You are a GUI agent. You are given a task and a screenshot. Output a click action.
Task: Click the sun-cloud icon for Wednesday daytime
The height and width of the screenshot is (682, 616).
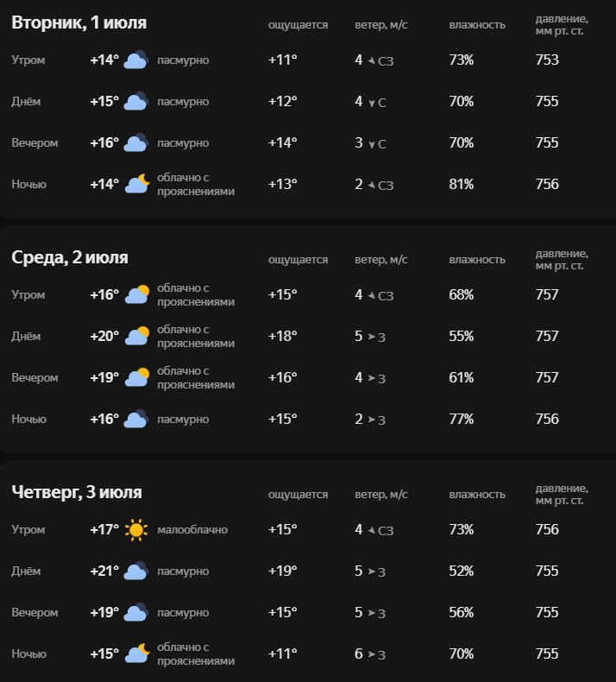point(137,336)
